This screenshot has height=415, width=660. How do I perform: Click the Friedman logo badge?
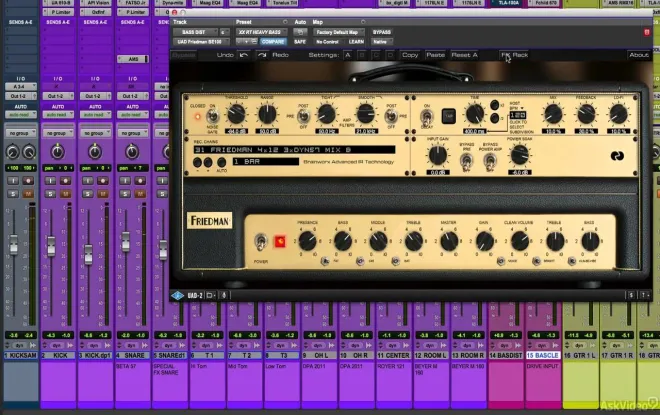209,221
